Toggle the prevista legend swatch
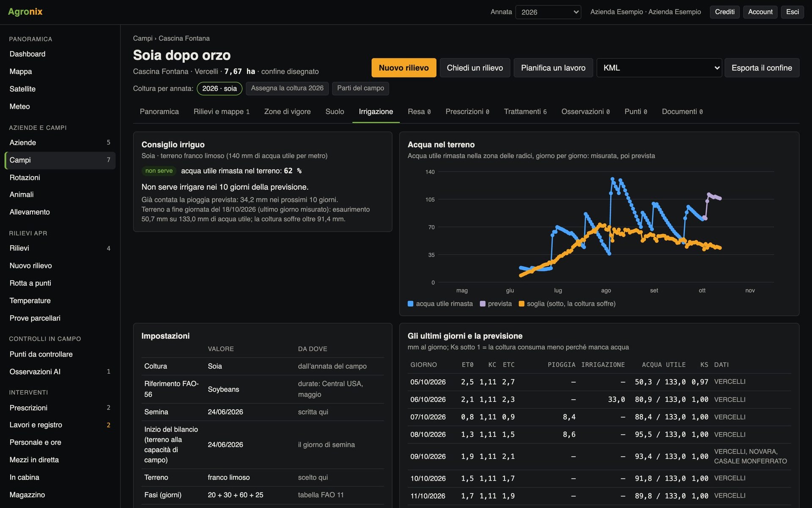This screenshot has width=812, height=508. click(x=483, y=304)
